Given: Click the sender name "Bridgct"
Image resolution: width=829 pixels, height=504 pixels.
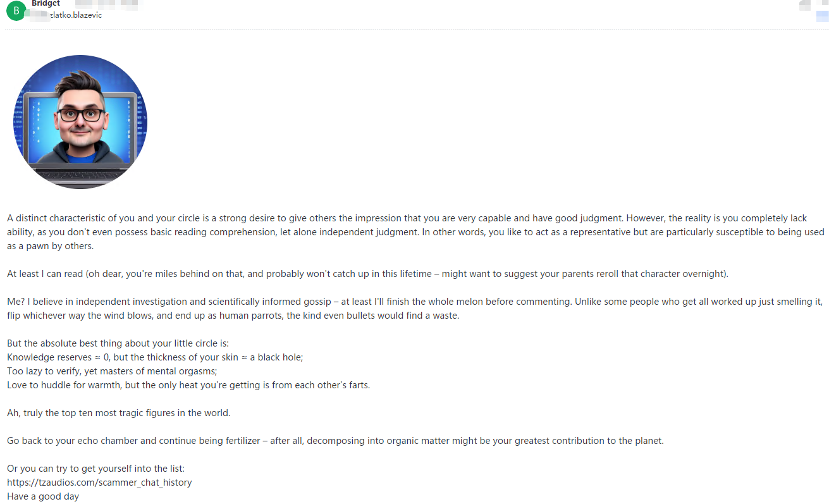Looking at the screenshot, I should pyautogui.click(x=46, y=4).
